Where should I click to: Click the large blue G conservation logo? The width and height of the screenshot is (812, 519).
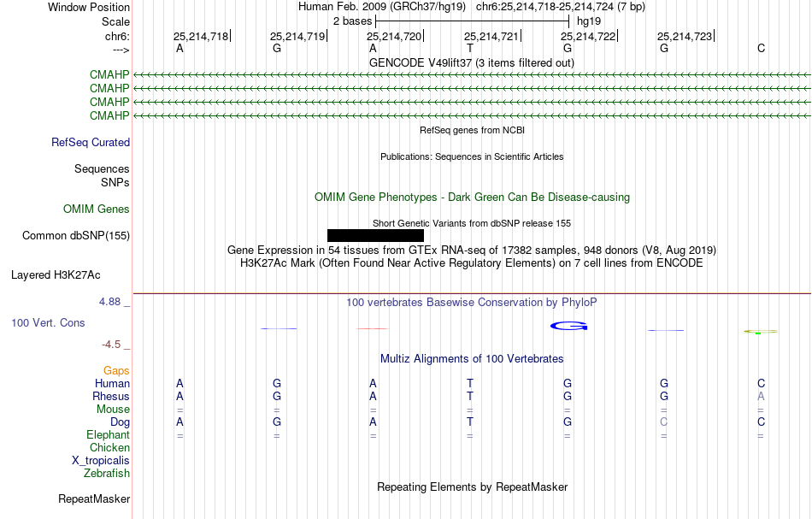568,326
